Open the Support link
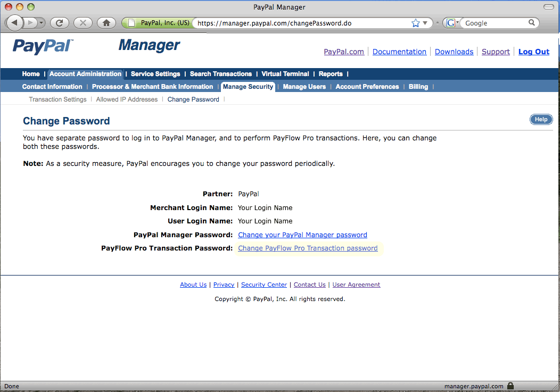 pos(496,52)
